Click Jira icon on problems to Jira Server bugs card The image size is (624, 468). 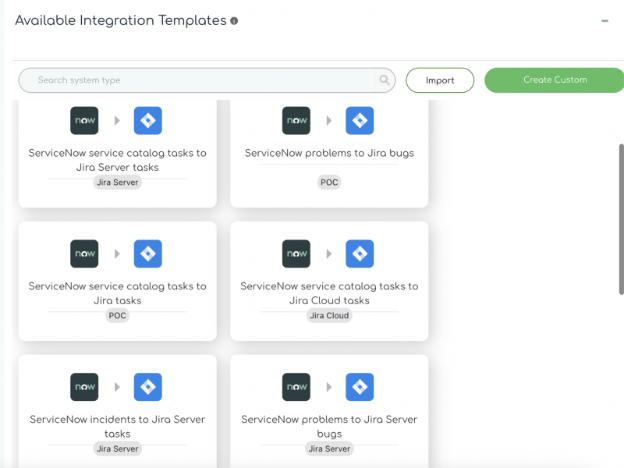pos(360,387)
